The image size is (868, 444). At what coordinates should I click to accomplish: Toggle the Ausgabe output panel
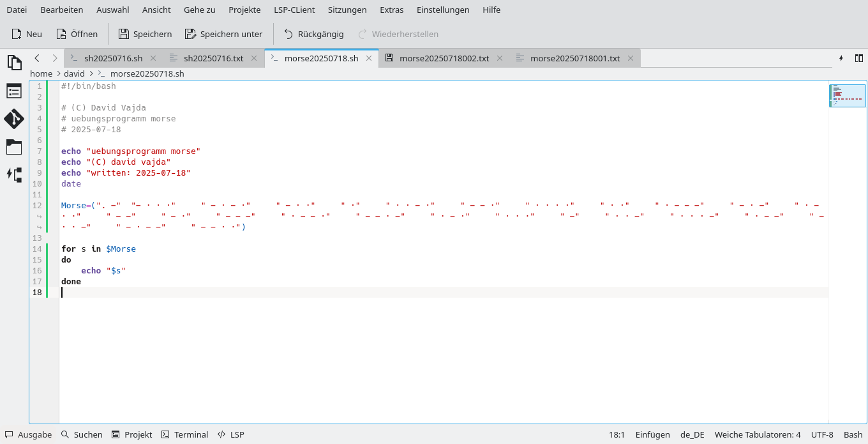29,434
